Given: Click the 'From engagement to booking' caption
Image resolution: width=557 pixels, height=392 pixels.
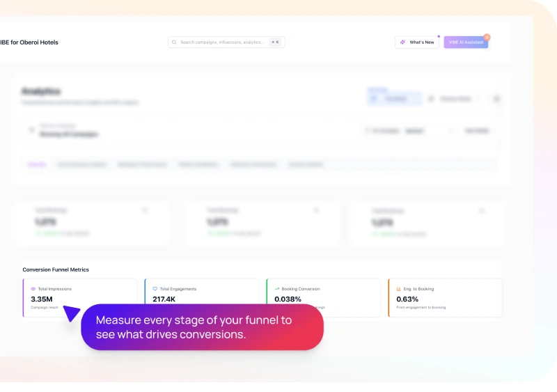Looking at the screenshot, I should 421,308.
